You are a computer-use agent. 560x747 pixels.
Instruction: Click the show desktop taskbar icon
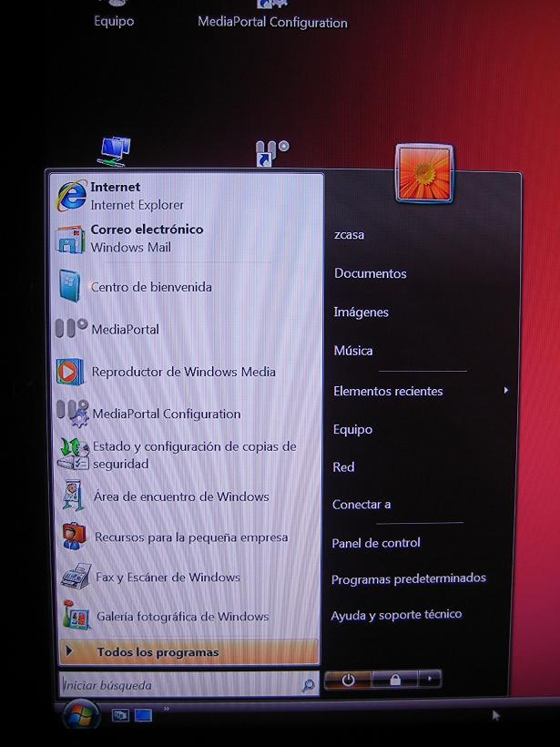click(143, 715)
